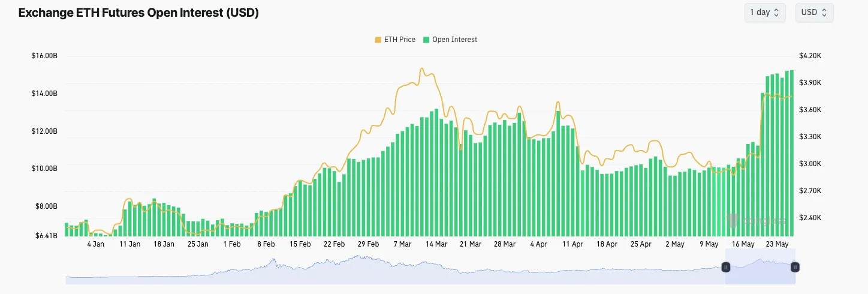
Task: Click the Exchange ETH Futures Open Interest title
Action: click(x=138, y=13)
